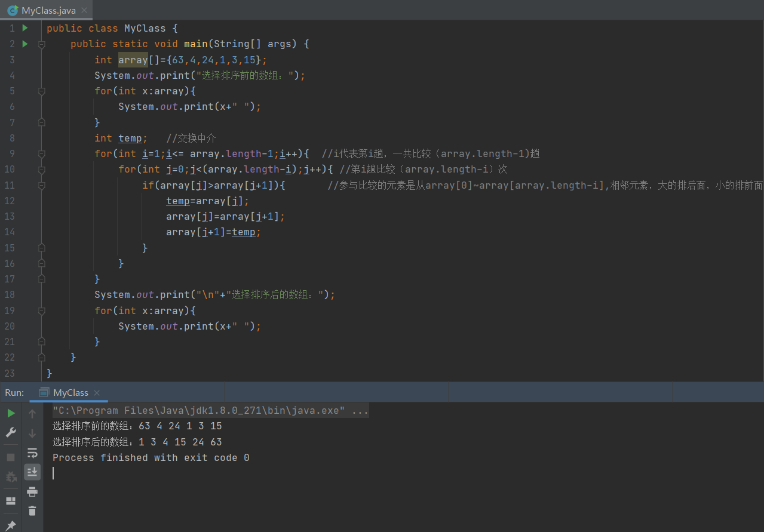Click the Print icon in Run console
Image resolution: width=764 pixels, height=532 pixels.
click(32, 491)
